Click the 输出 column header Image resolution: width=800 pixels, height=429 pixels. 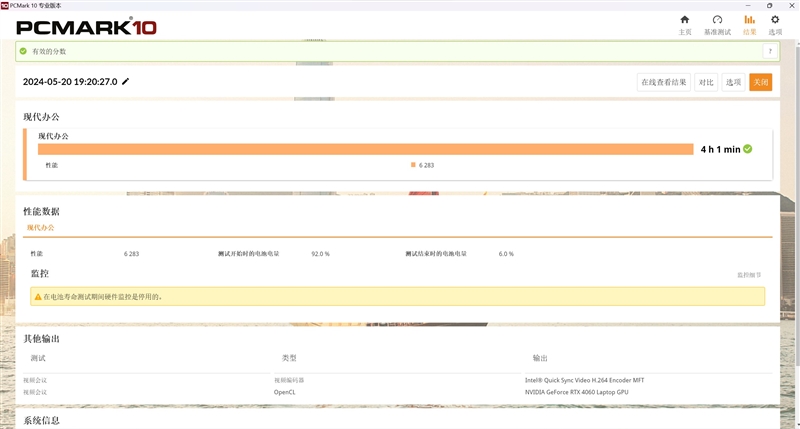[x=540, y=358]
